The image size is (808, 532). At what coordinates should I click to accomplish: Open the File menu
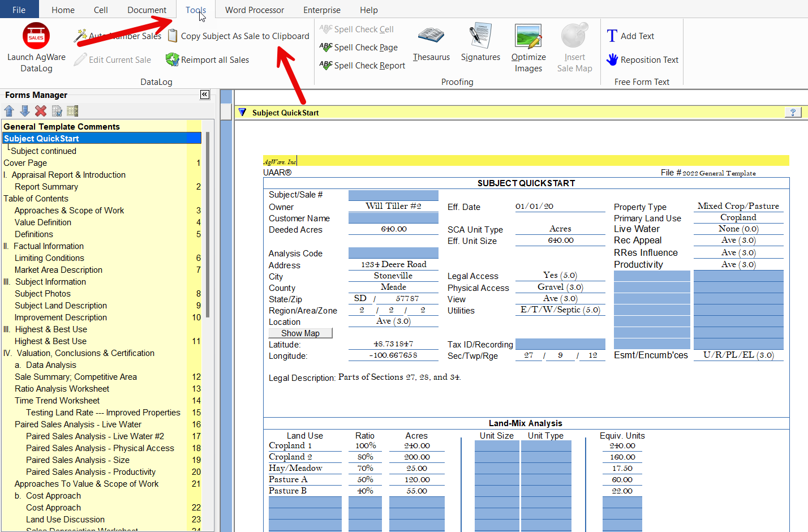pyautogui.click(x=19, y=10)
